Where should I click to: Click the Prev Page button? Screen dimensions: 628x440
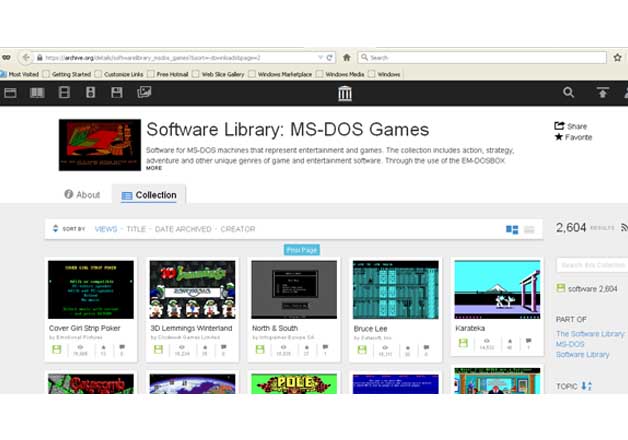pos(302,250)
